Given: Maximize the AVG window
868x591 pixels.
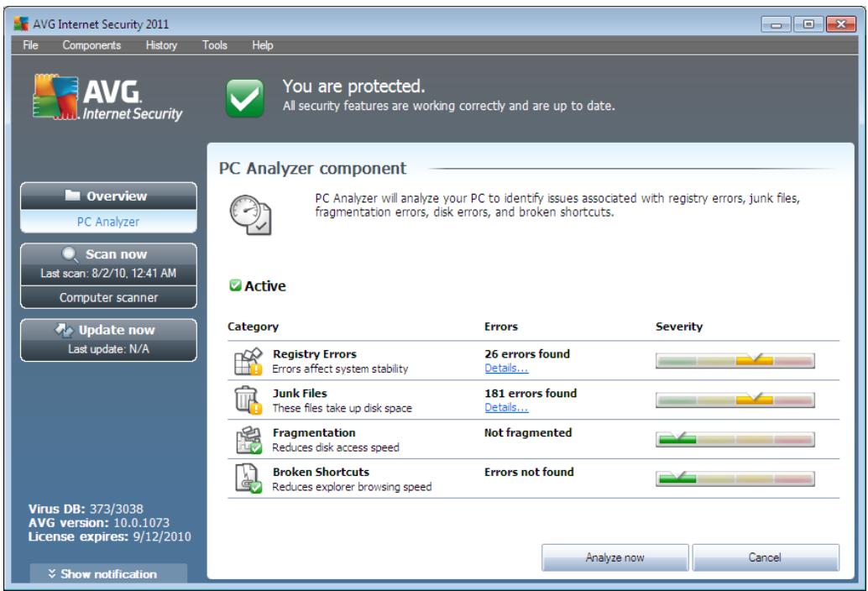Looking at the screenshot, I should click(x=808, y=24).
